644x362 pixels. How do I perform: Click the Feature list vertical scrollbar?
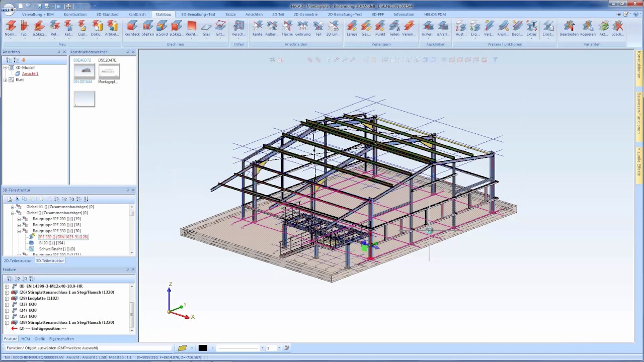coord(132,308)
